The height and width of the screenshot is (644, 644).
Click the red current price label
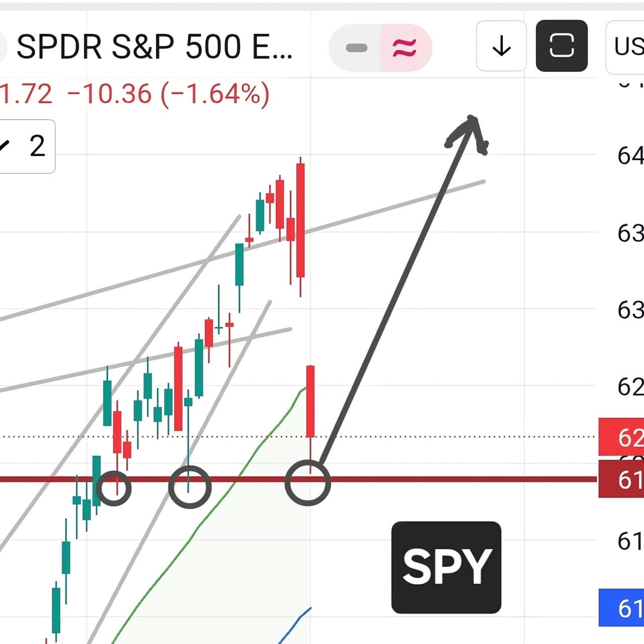click(621, 437)
